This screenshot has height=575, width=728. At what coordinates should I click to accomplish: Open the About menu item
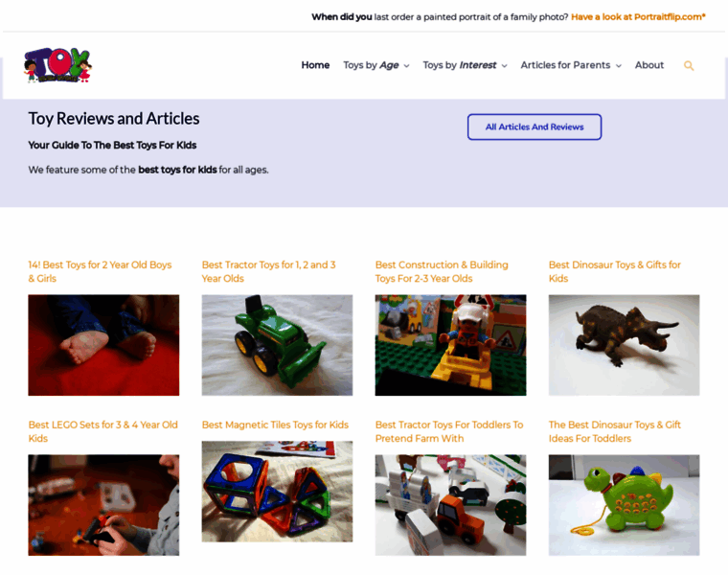click(649, 65)
